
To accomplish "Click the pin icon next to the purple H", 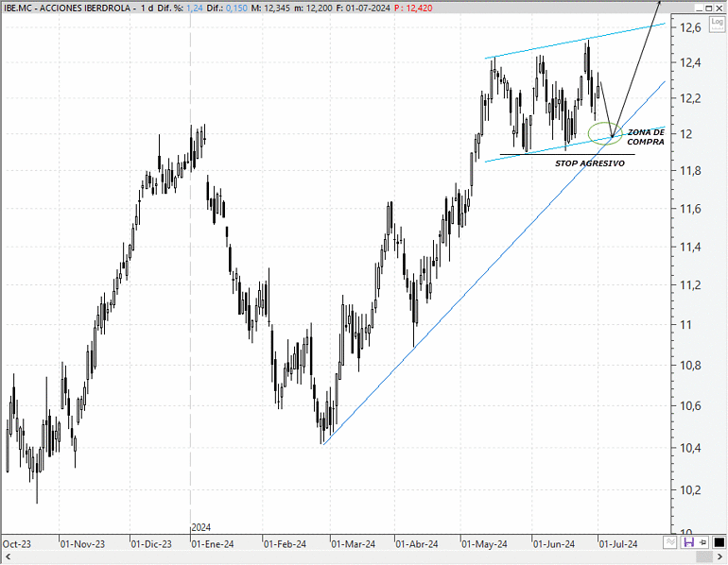I will [x=702, y=541].
